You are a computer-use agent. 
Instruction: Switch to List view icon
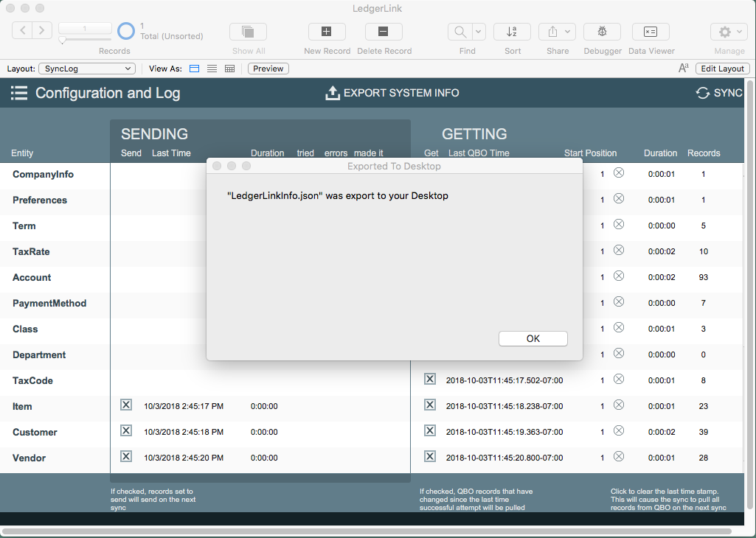click(212, 69)
